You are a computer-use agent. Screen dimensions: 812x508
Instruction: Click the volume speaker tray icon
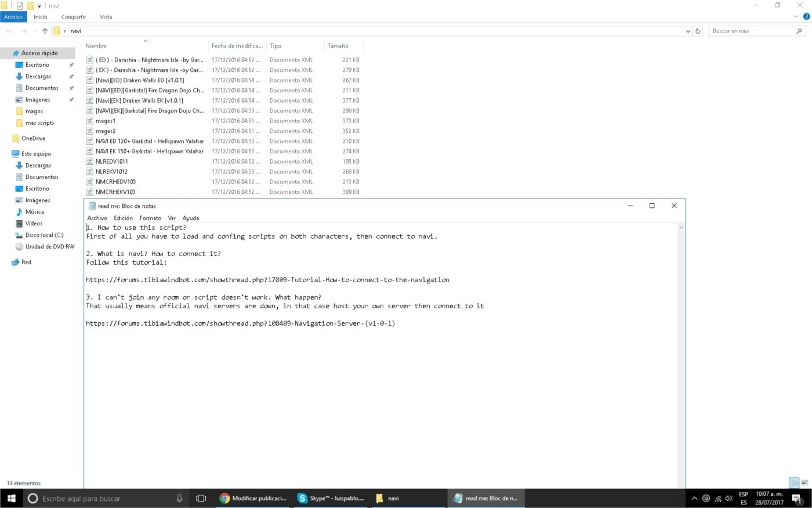pos(728,498)
